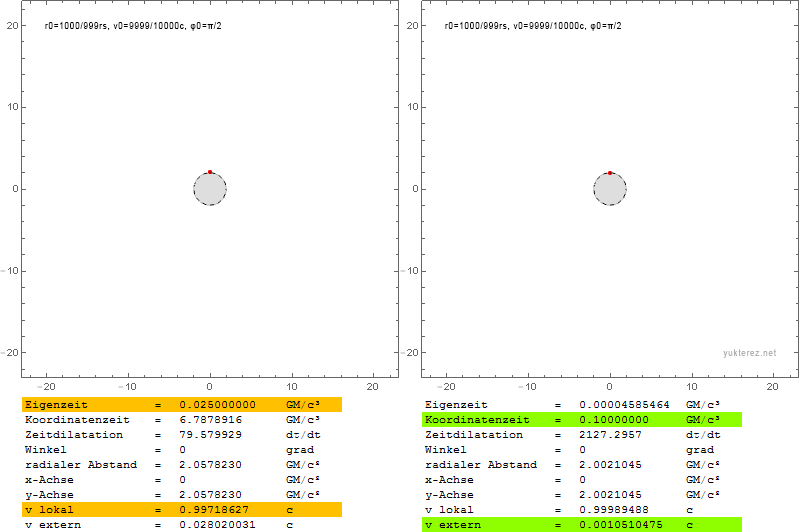800x532 pixels.
Task: Click the Winkel label in left table
Action: [45, 450]
